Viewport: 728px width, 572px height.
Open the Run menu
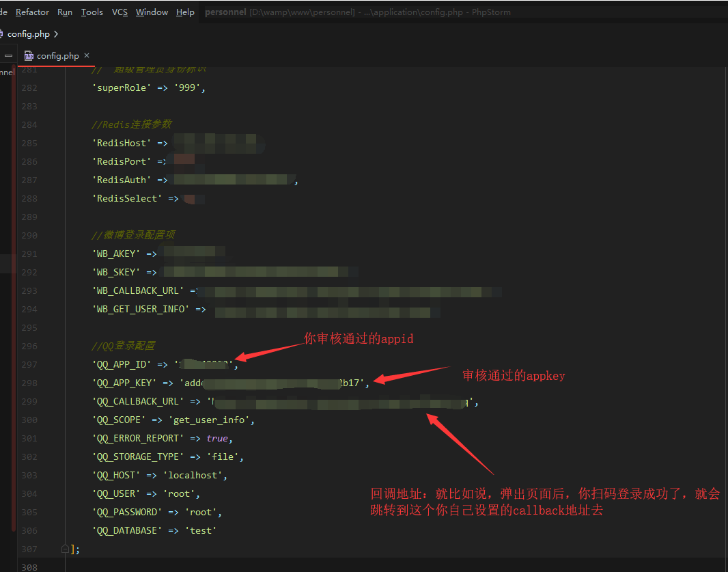tap(65, 12)
